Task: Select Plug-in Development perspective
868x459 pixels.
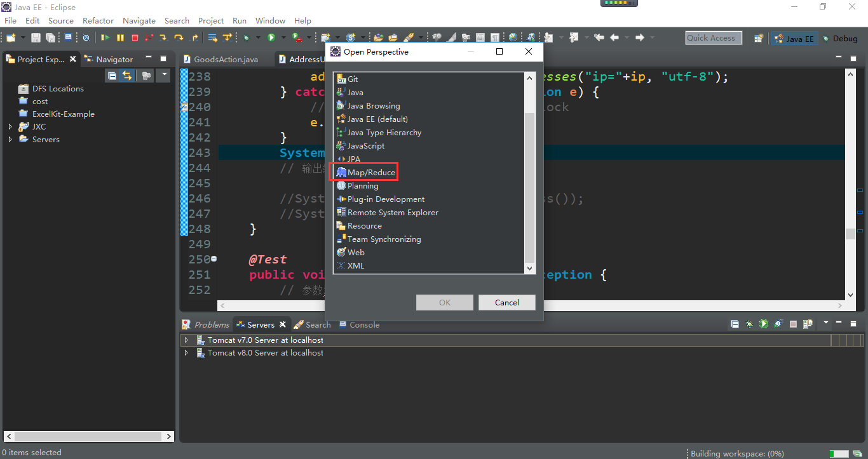Action: (x=381, y=199)
